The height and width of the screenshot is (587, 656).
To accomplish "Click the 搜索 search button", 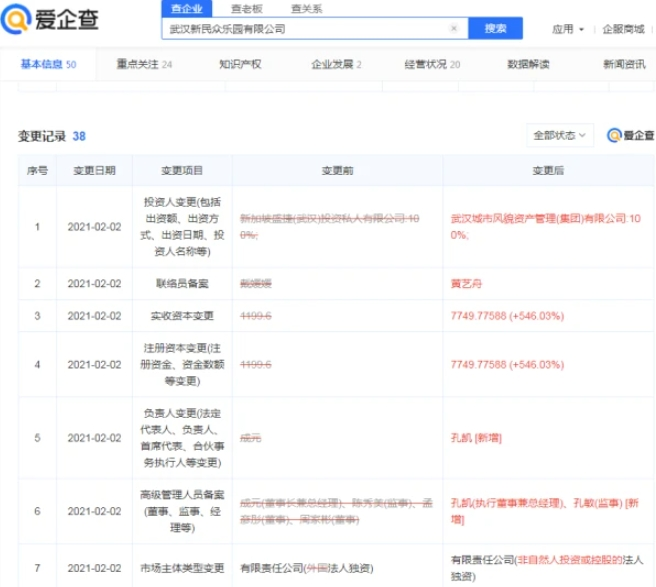I will tap(495, 28).
